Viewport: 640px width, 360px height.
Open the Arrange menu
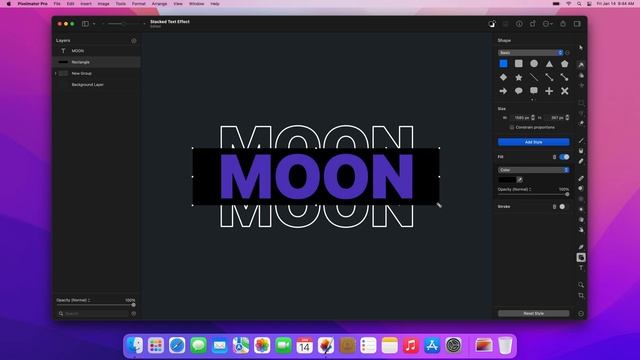[159, 4]
